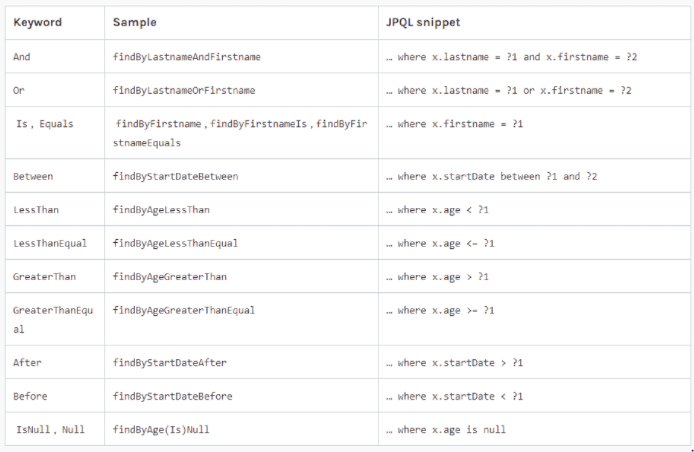Viewport: 694px width, 452px height.
Task: Select the Equals keyword
Action: (x=56, y=124)
